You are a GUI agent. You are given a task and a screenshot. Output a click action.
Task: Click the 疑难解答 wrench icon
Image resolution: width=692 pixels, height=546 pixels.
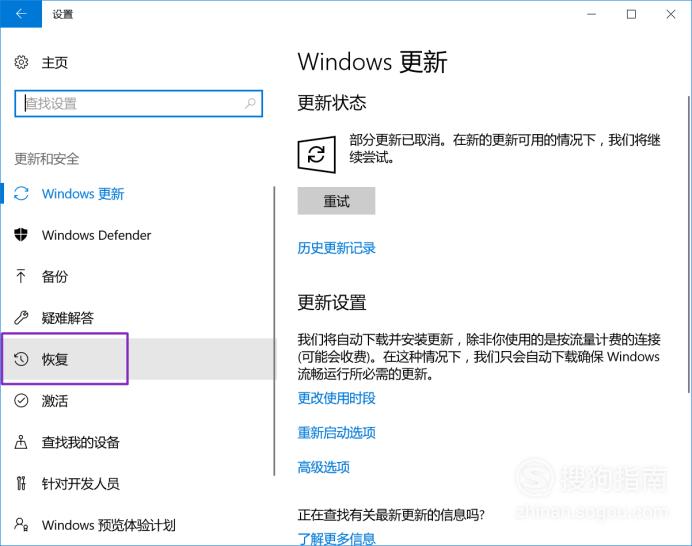coord(21,317)
